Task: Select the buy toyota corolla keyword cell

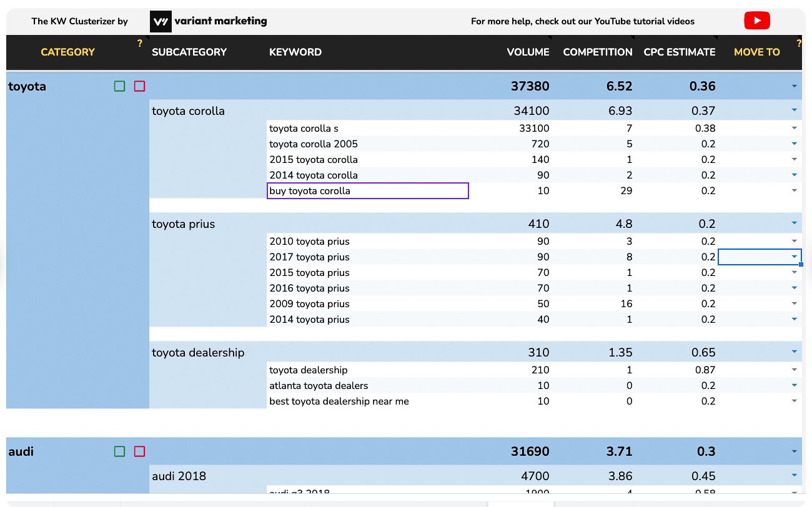Action: point(368,190)
